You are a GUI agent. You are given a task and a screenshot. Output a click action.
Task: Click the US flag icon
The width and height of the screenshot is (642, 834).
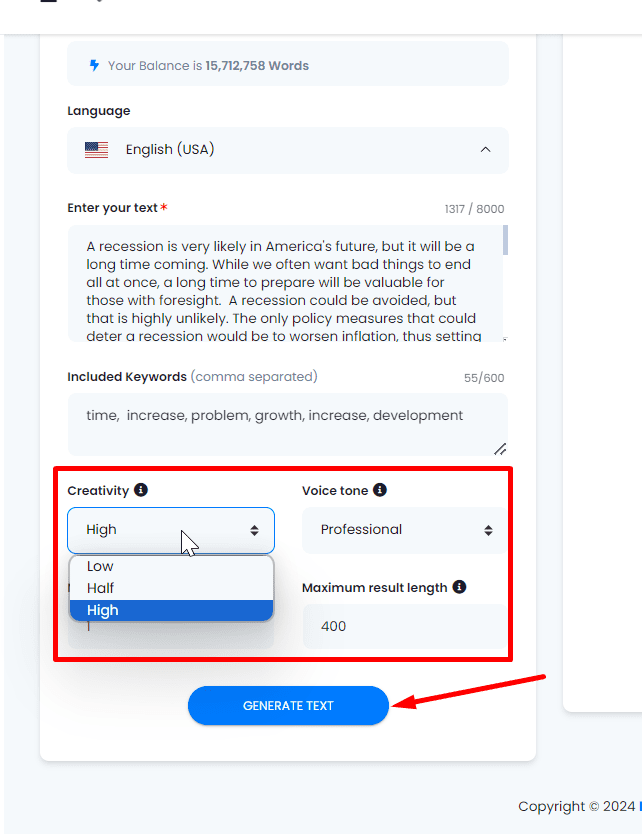(96, 150)
